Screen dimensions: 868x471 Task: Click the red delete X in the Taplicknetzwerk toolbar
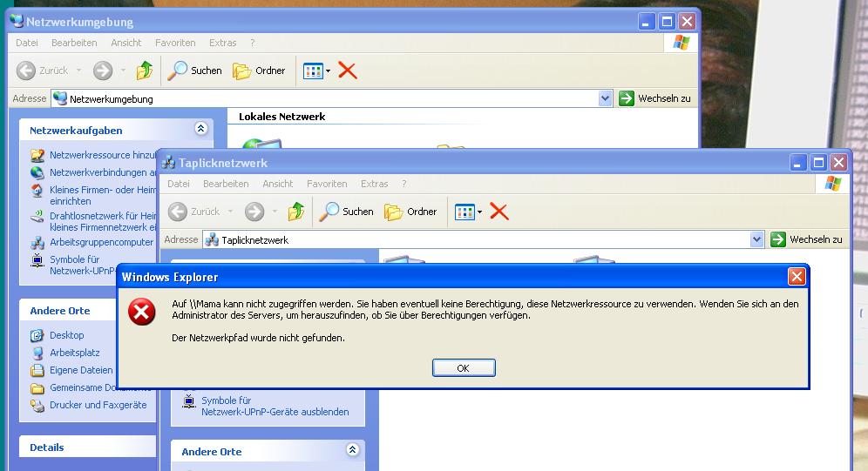(498, 212)
